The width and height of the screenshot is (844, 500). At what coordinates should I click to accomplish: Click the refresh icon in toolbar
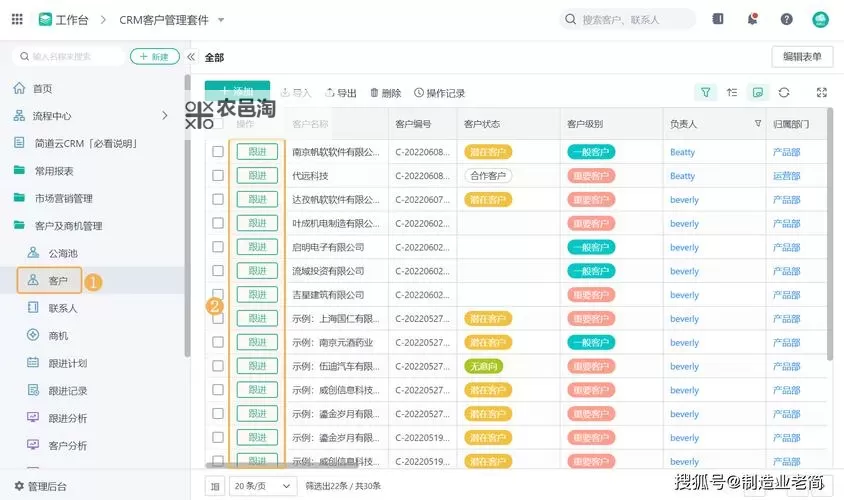(784, 93)
